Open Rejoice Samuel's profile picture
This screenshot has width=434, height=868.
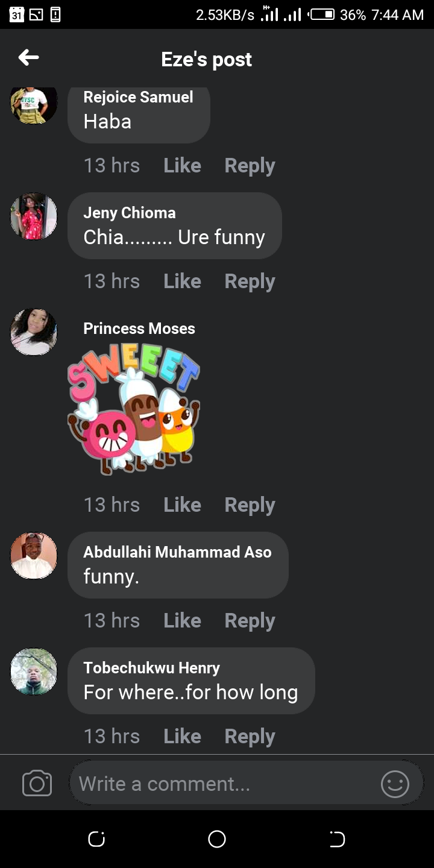[x=34, y=104]
